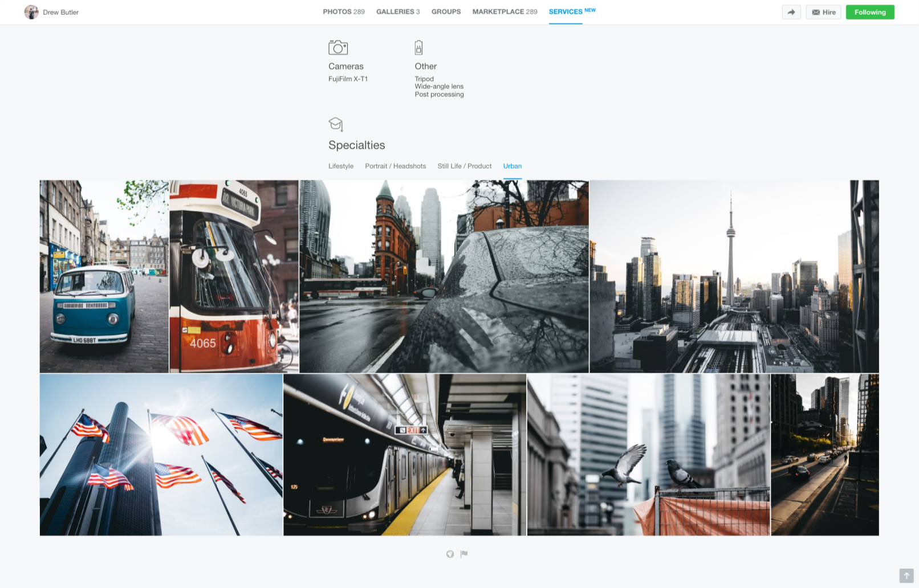Click Drew Butler's profile avatar
Viewport: 919px width, 588px height.
31,12
